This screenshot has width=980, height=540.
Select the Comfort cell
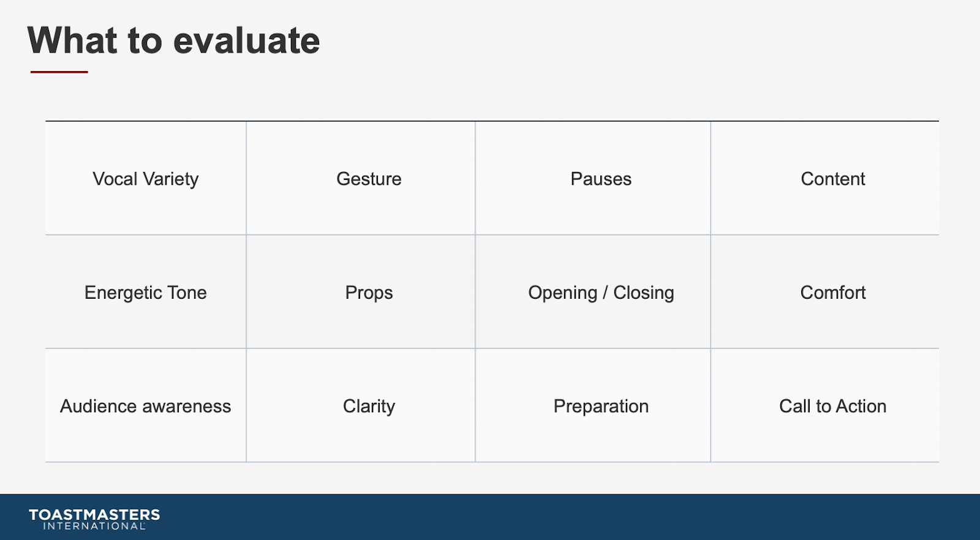(825, 292)
